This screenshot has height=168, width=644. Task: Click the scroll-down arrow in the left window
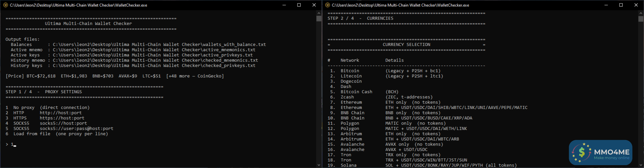coord(319,165)
